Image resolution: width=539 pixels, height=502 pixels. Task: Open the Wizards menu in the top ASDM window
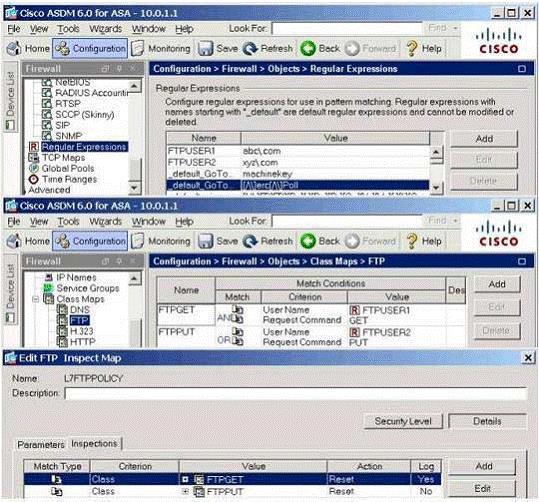point(106,29)
